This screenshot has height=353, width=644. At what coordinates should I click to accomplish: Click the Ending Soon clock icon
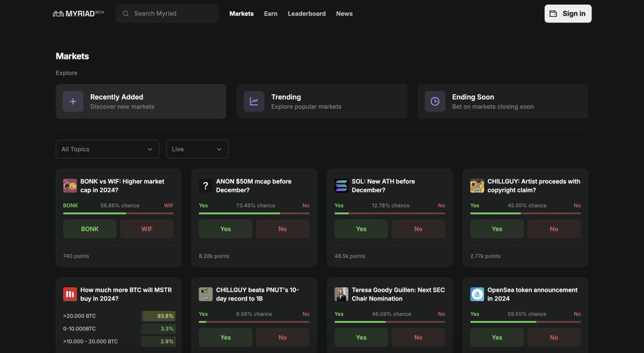435,101
